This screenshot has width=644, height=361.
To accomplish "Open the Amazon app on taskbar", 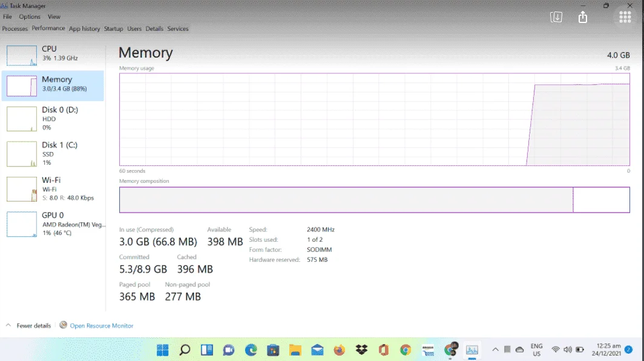I will 427,350.
